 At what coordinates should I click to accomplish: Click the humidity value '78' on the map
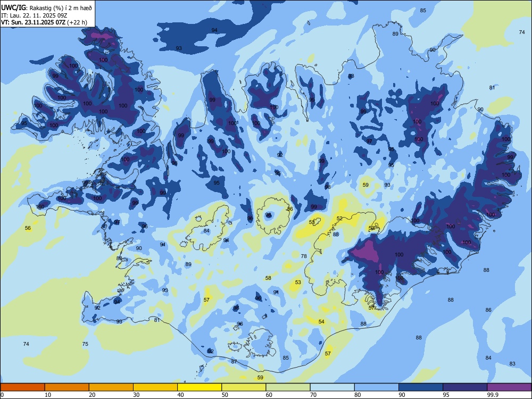304,256
